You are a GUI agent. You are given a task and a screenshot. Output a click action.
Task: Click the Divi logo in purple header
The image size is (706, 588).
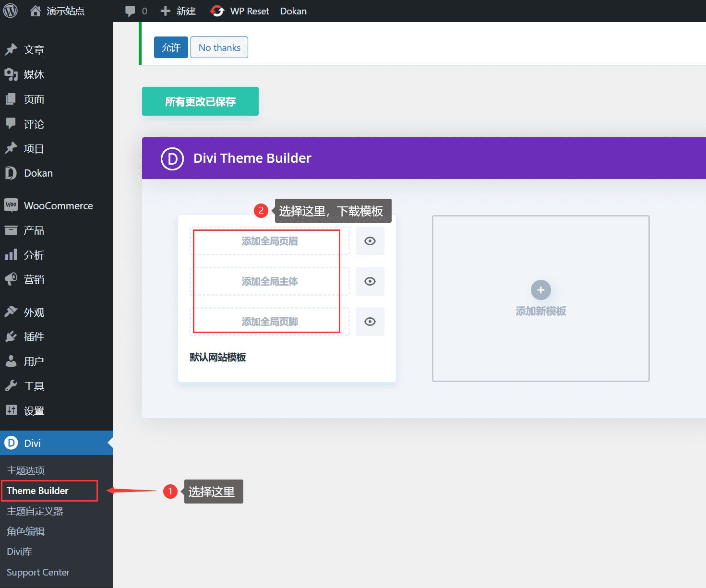click(x=172, y=158)
